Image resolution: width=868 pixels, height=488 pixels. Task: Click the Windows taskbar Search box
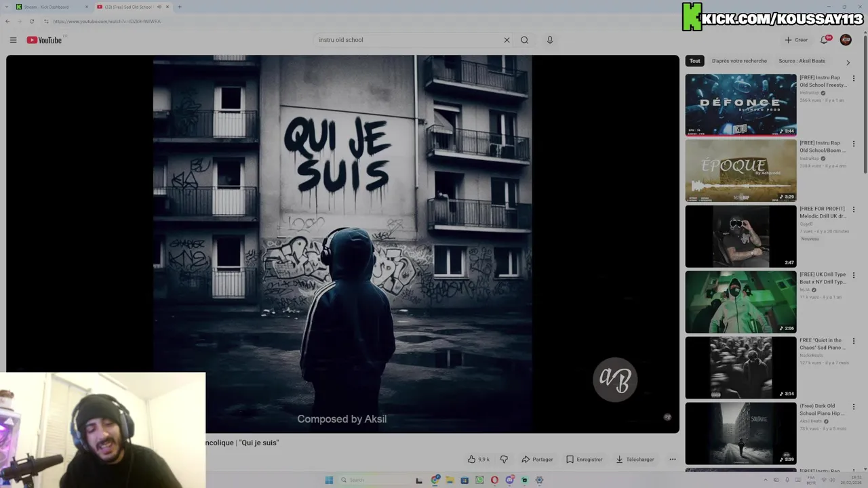click(x=373, y=480)
